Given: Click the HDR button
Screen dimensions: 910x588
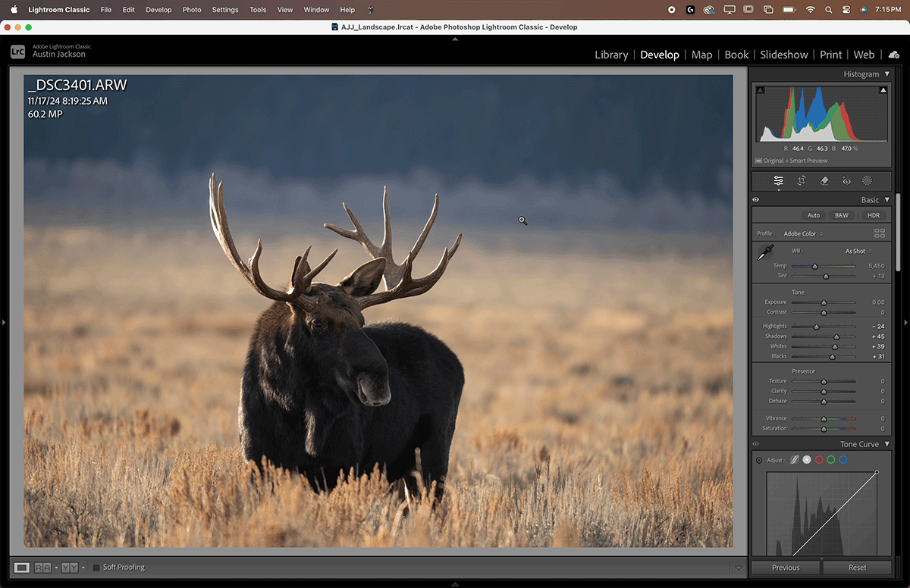Looking at the screenshot, I should (873, 215).
